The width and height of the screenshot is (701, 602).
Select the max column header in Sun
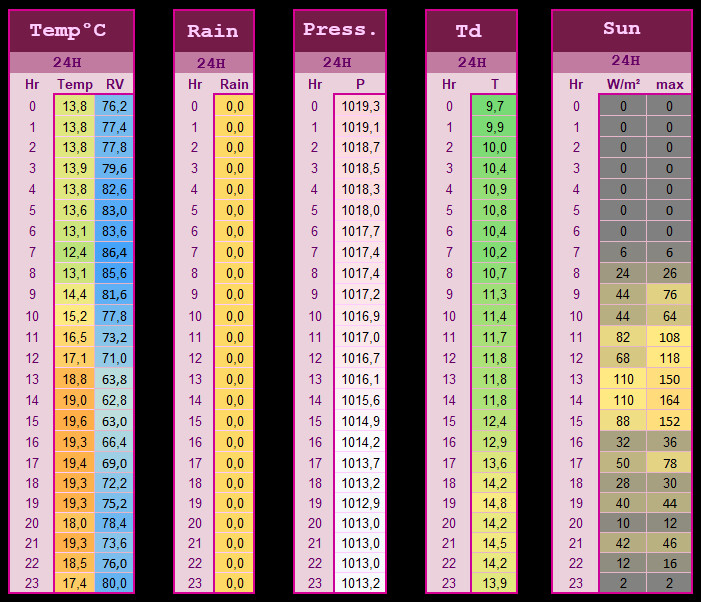click(x=670, y=84)
